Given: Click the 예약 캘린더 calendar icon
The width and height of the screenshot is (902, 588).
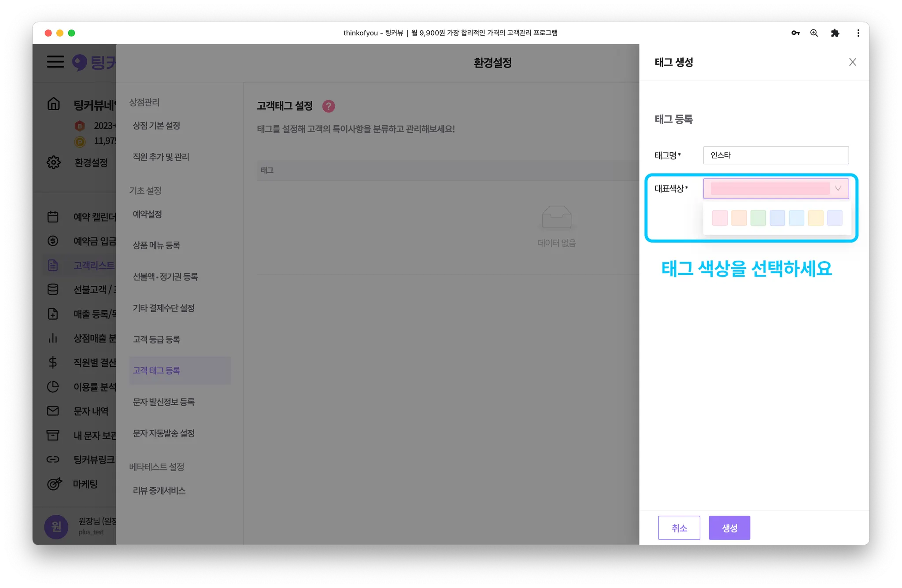Looking at the screenshot, I should 53,217.
